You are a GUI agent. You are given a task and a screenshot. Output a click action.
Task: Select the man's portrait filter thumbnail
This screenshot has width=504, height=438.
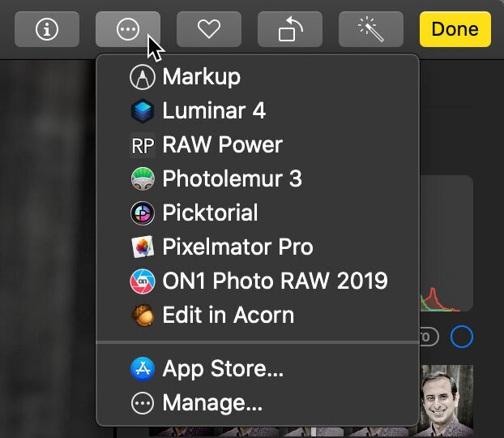[x=446, y=401]
